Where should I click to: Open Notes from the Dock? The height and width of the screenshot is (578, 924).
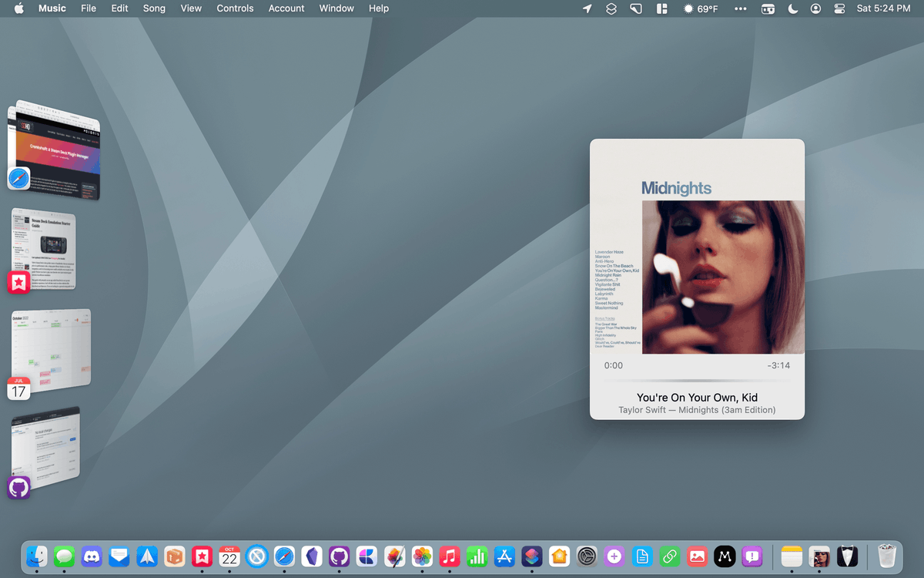[x=792, y=556]
